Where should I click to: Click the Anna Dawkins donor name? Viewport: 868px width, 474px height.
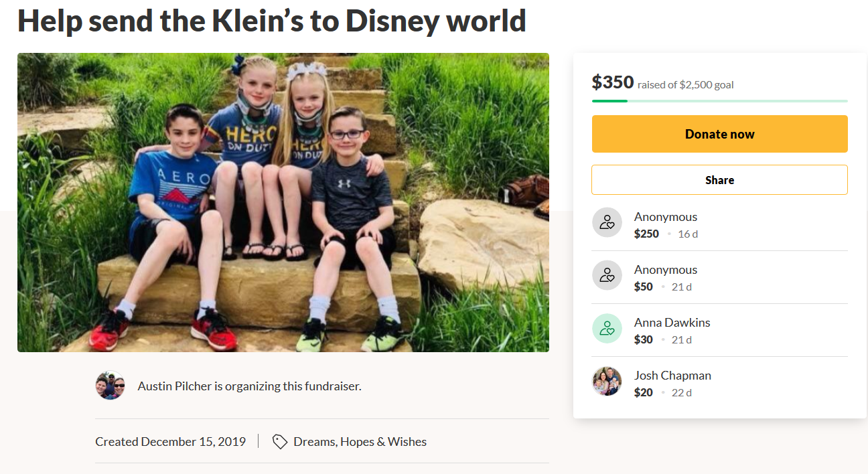672,323
